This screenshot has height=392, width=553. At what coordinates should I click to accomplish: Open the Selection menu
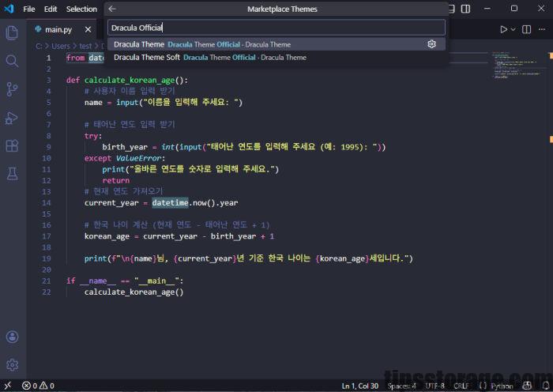[x=81, y=9]
